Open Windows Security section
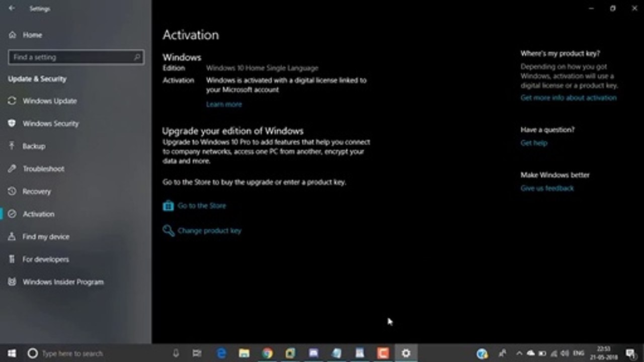 point(50,124)
